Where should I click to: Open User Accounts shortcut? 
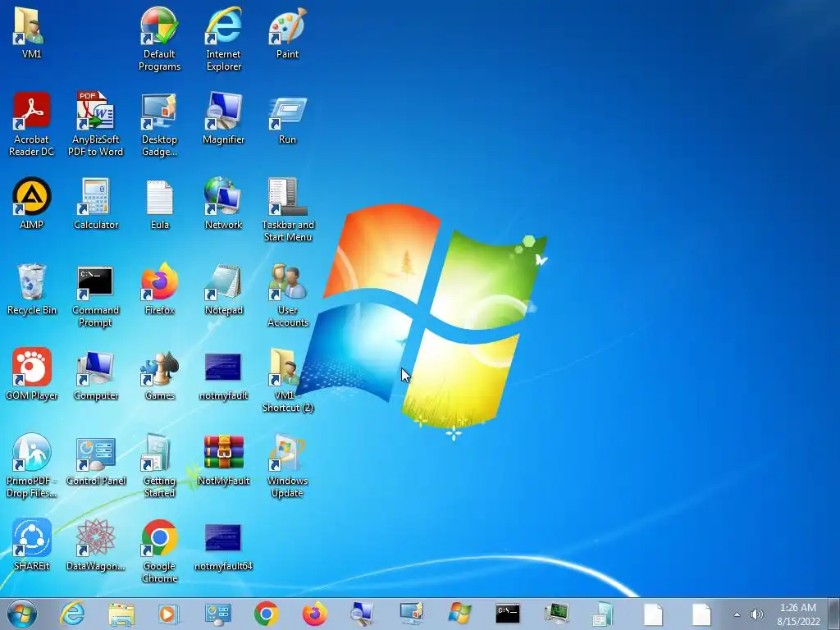coord(288,294)
